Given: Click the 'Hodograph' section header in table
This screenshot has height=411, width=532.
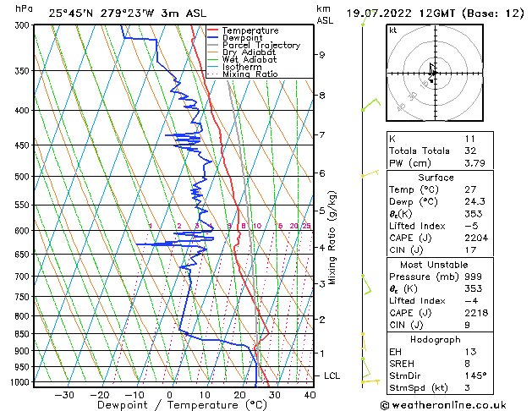Looking at the screenshot, I should pos(436,339).
